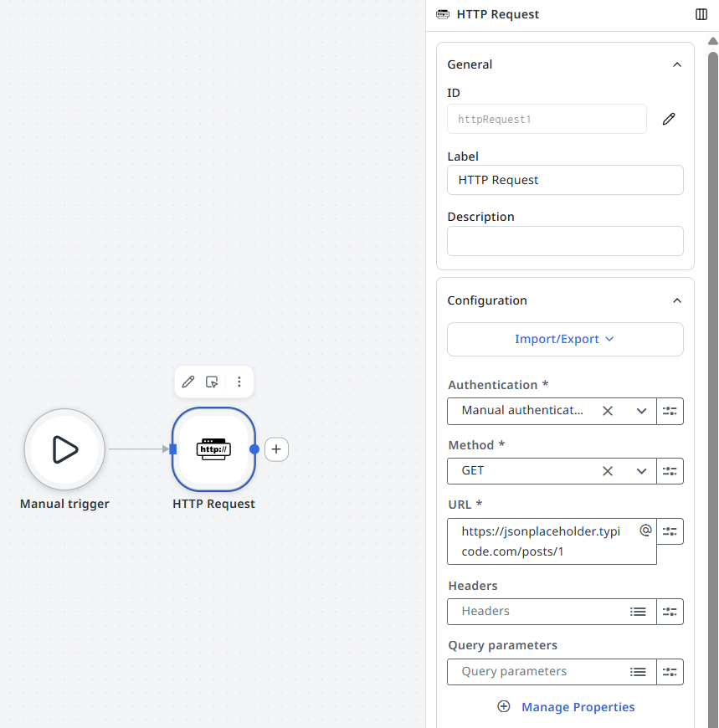Click the select-node icon in node toolbar
Screen dimensions: 719x728
tap(212, 382)
